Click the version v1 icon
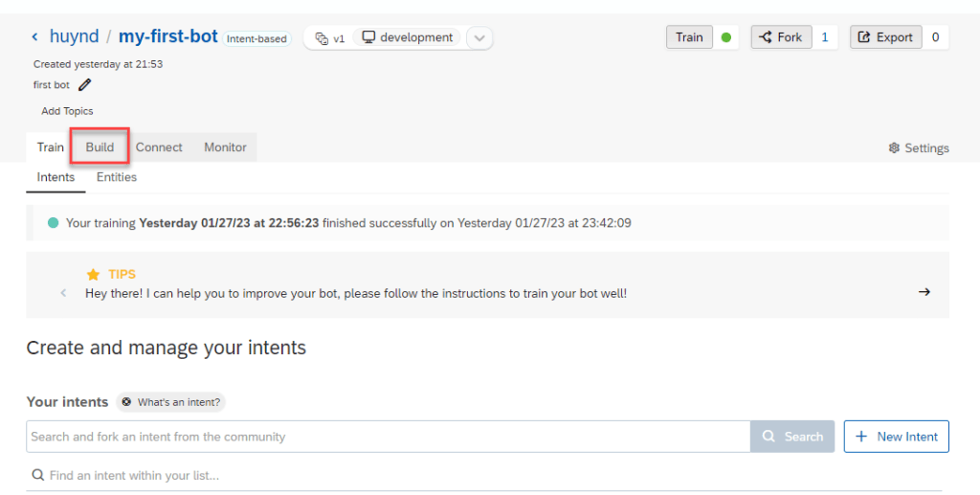 coord(323,38)
